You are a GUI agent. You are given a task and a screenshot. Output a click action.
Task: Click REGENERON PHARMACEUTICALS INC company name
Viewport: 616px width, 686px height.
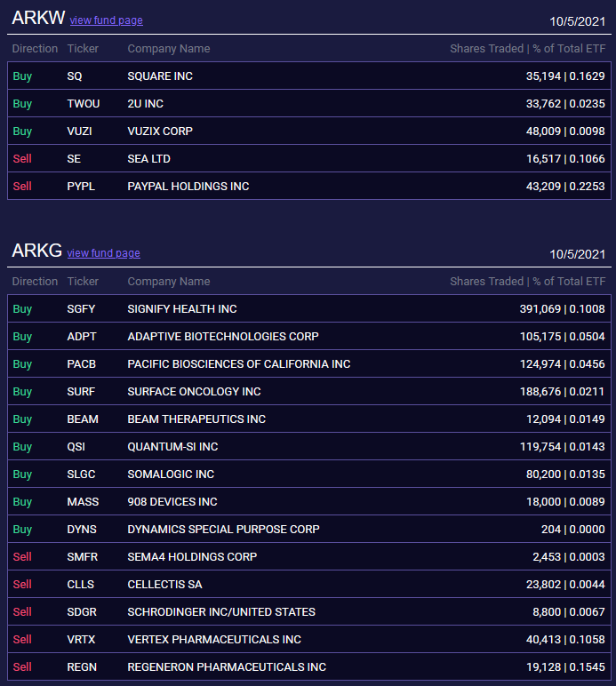point(227,667)
